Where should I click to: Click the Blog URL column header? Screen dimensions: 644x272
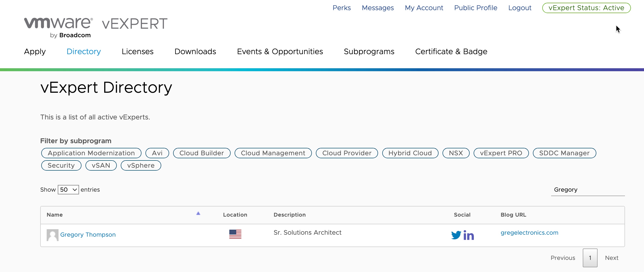[x=513, y=215]
